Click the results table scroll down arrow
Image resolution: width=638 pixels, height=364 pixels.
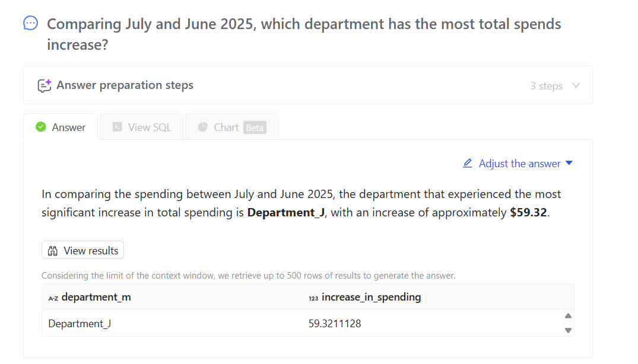(569, 330)
